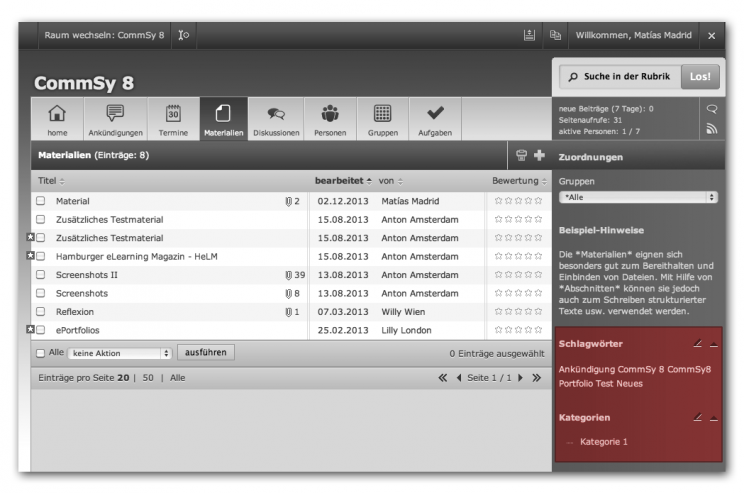The height and width of the screenshot is (493, 744).
Task: Open Willkommen, Matías Madrid profile
Action: pos(633,35)
